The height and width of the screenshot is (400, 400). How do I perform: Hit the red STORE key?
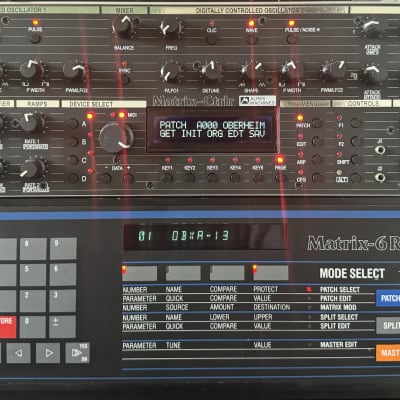pyautogui.click(x=8, y=327)
